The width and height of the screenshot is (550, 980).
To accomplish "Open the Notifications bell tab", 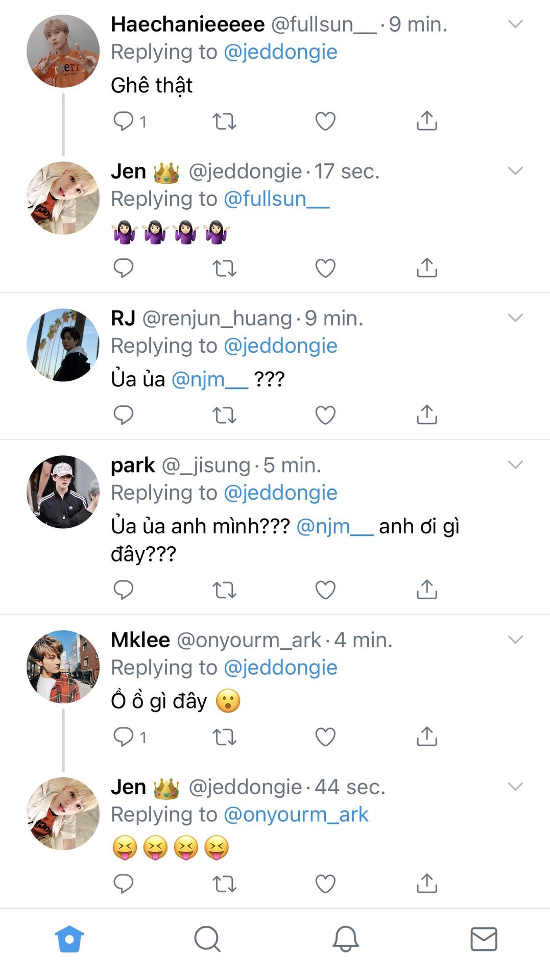I will (x=346, y=939).
